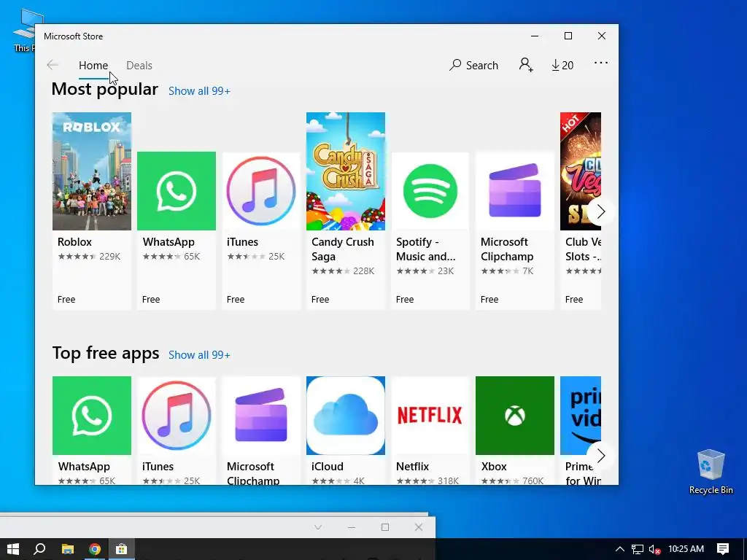747x560 pixels.
Task: Open the account sign-in icon
Action: pos(526,65)
